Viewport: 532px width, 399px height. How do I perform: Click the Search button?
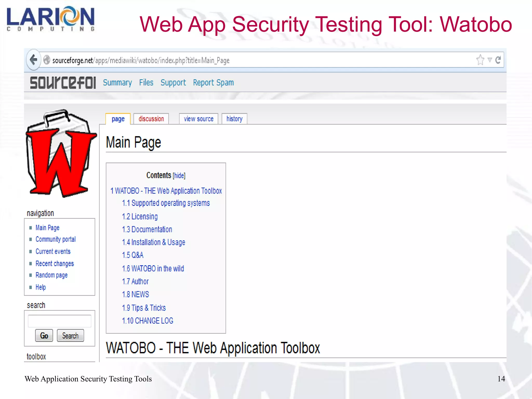tap(70, 336)
